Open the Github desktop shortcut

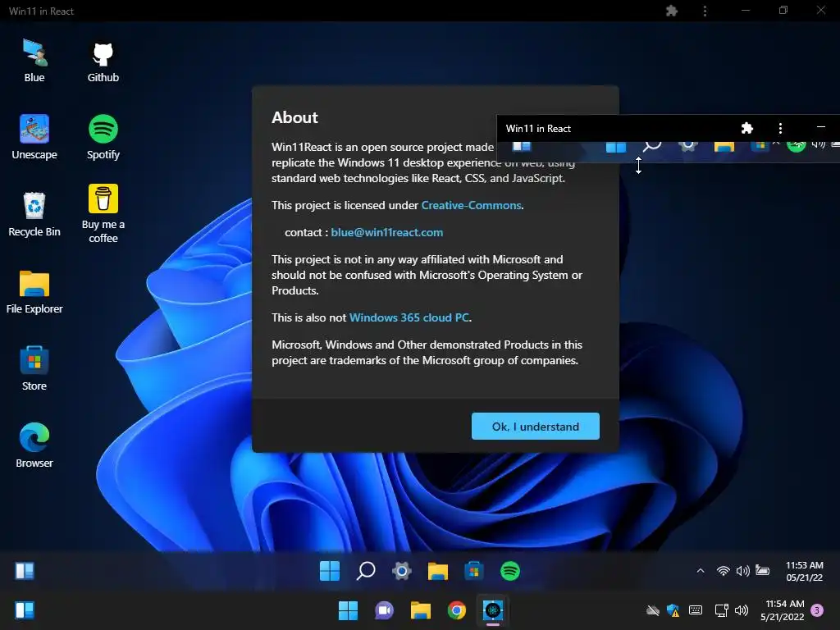(103, 61)
